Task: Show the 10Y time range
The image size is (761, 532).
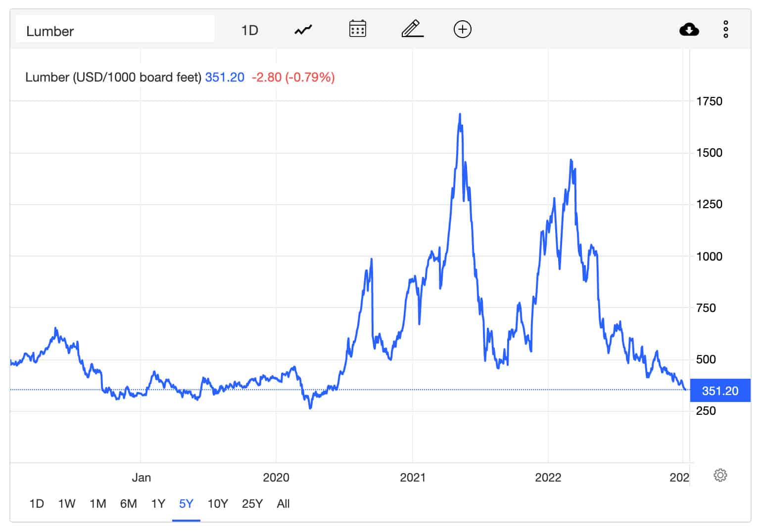Action: click(218, 504)
